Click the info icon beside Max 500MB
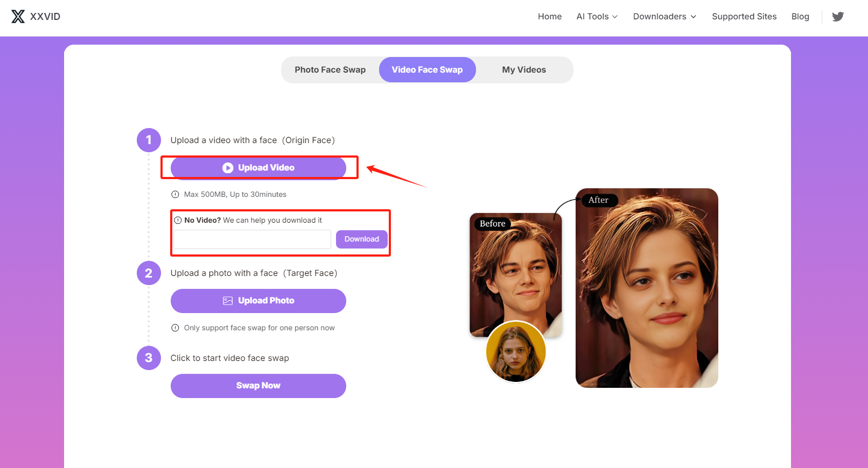 coord(175,195)
